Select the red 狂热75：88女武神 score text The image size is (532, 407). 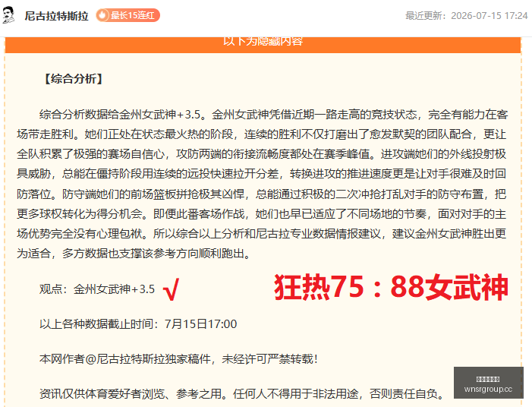pyautogui.click(x=391, y=287)
